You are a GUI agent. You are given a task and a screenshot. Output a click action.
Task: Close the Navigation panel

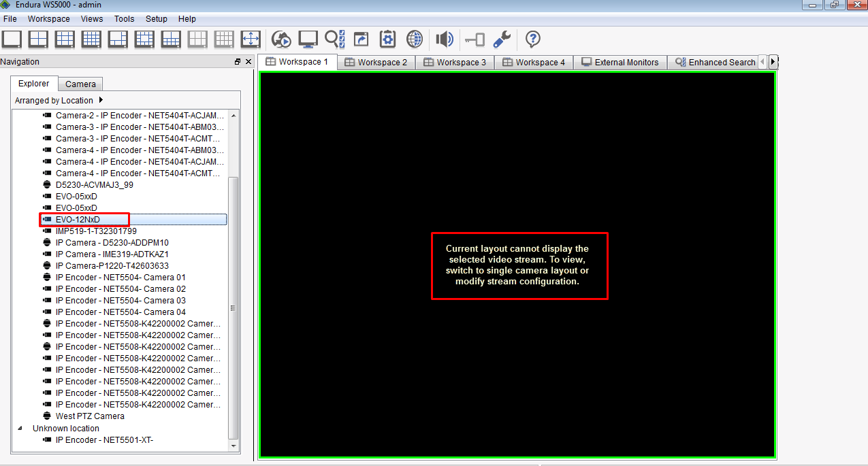[248, 61]
